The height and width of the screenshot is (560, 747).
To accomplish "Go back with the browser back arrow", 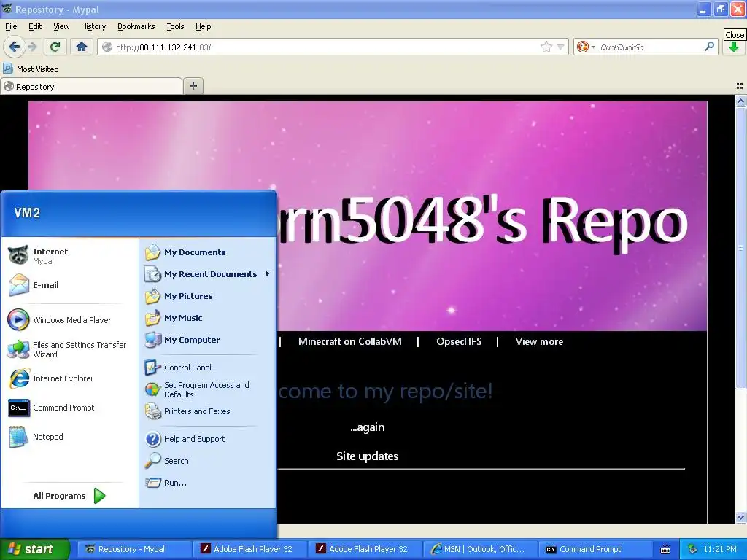I will (14, 47).
